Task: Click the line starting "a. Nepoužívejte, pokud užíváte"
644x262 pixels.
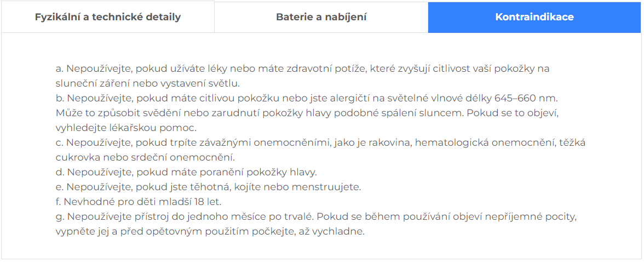Action: tap(302, 69)
